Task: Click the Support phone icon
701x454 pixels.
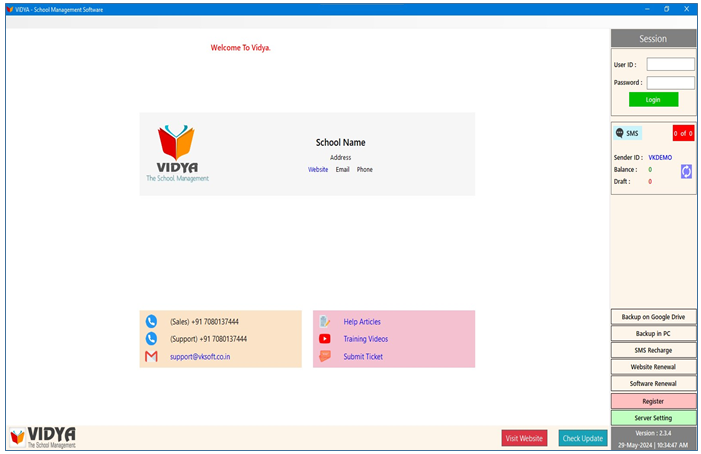Action: coord(151,339)
